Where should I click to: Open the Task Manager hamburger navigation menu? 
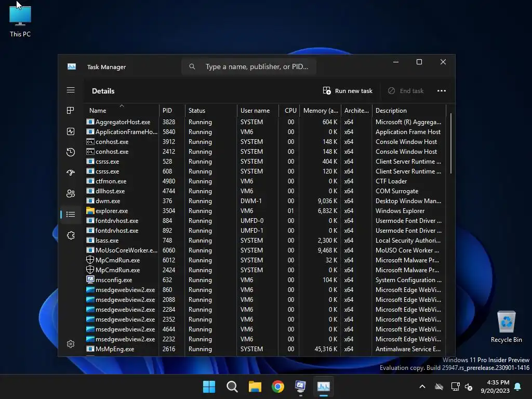(x=71, y=90)
